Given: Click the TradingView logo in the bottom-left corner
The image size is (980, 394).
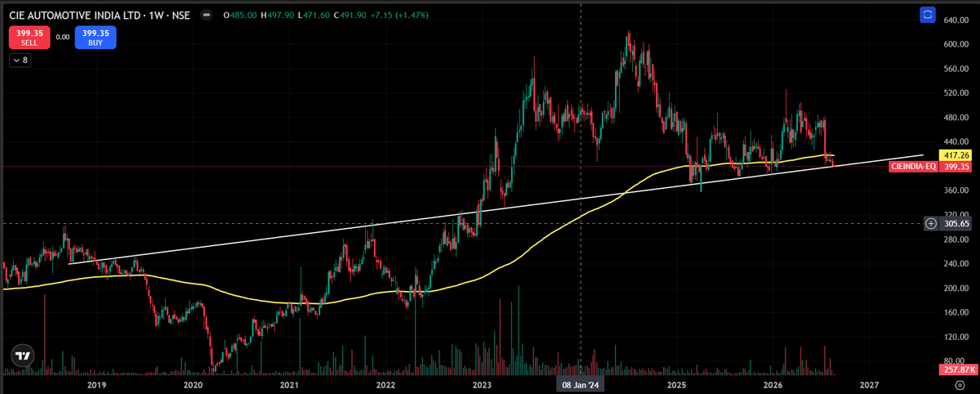Looking at the screenshot, I should [22, 356].
